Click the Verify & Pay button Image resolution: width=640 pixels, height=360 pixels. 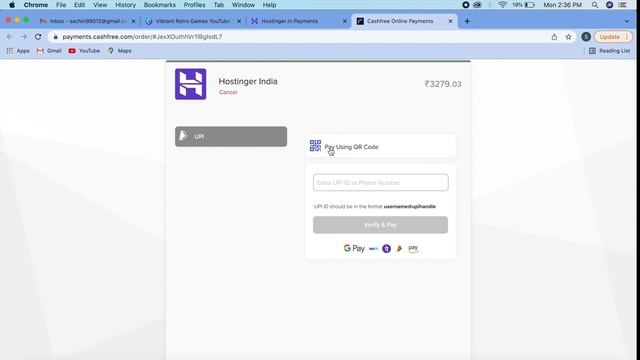[x=380, y=225]
